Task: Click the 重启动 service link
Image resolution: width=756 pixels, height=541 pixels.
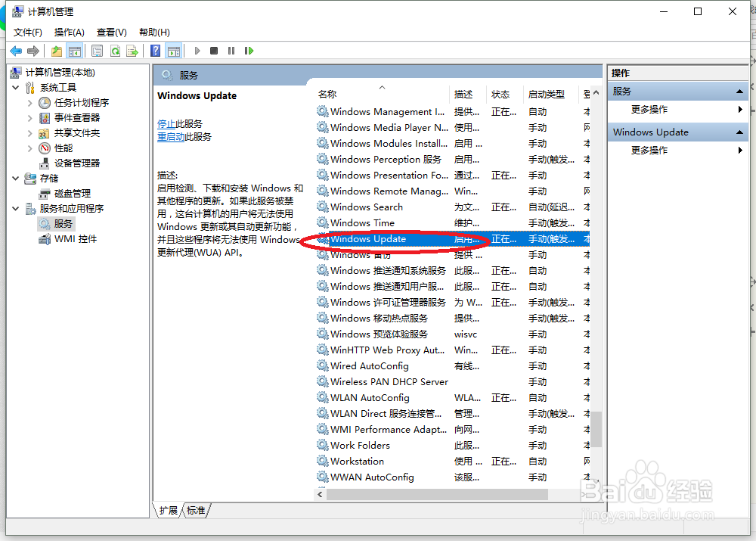Action: pyautogui.click(x=171, y=137)
